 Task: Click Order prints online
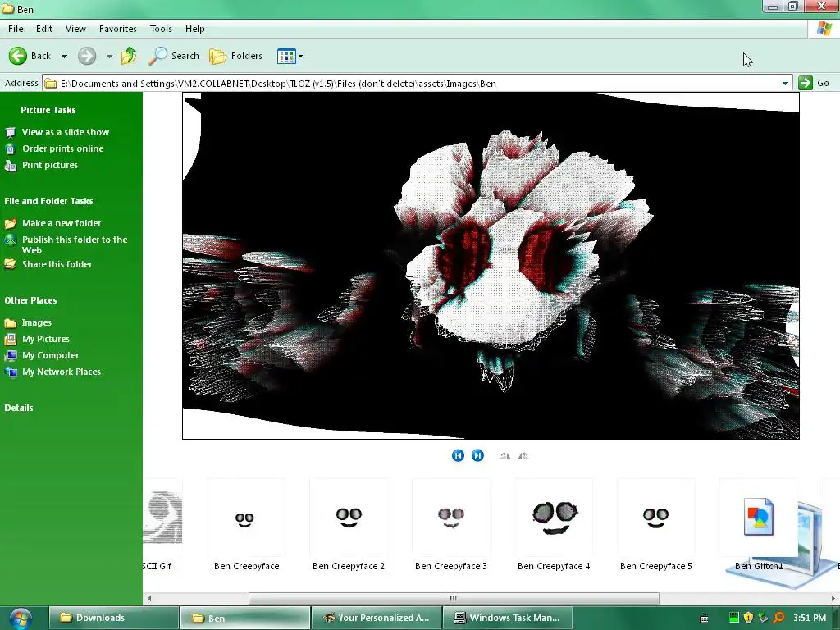(62, 148)
